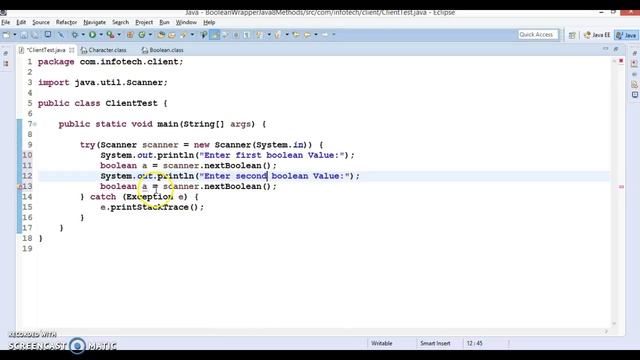This screenshot has height=360, width=640.
Task: Switch to the Java EE perspective
Action: (x=597, y=35)
